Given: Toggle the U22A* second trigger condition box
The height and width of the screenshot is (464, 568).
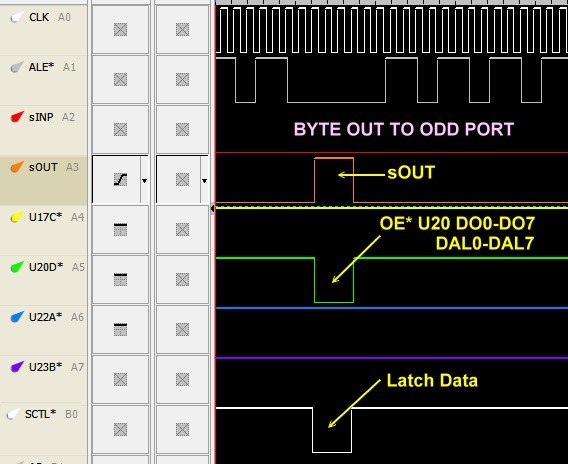Looking at the screenshot, I should pyautogui.click(x=182, y=330).
